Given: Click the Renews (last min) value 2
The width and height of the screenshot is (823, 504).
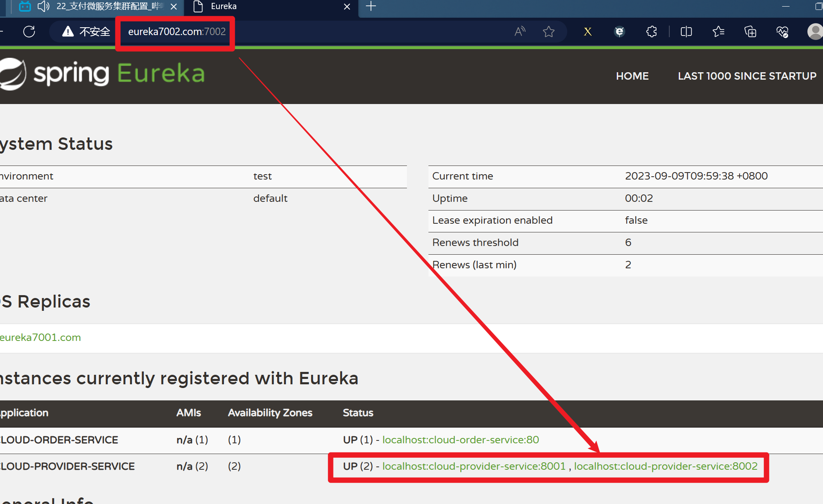Looking at the screenshot, I should [x=628, y=265].
